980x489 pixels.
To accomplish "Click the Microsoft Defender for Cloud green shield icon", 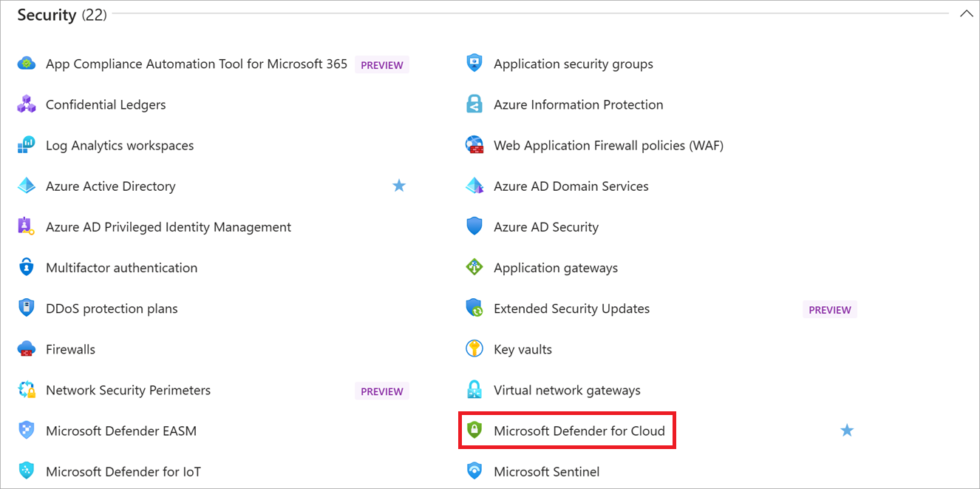I will [x=474, y=430].
